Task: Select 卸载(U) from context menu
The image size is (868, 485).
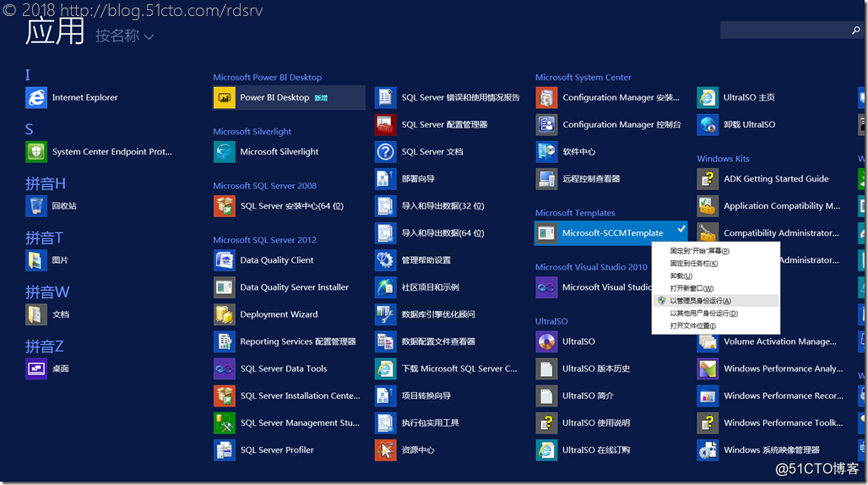Action: (716, 275)
